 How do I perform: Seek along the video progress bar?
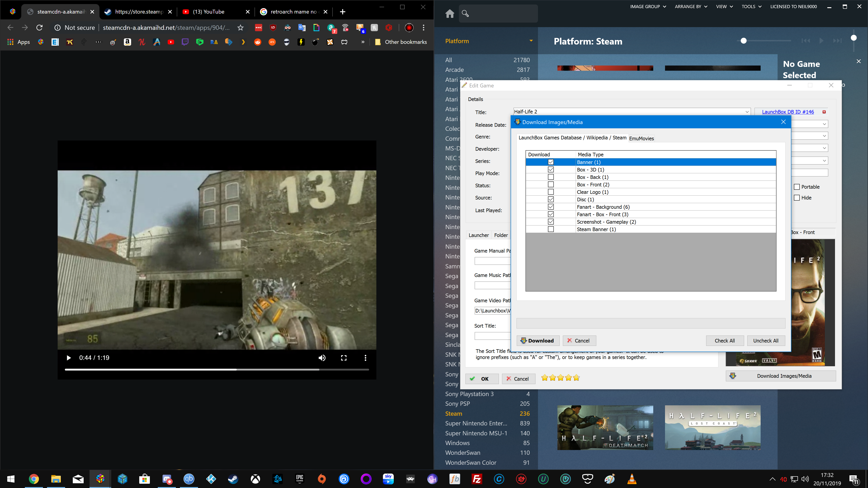pos(217,369)
